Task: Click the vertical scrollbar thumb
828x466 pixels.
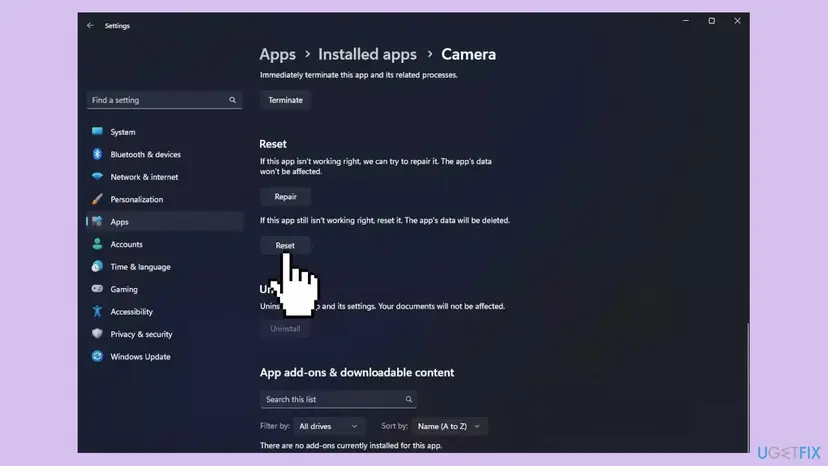Action: [747, 387]
